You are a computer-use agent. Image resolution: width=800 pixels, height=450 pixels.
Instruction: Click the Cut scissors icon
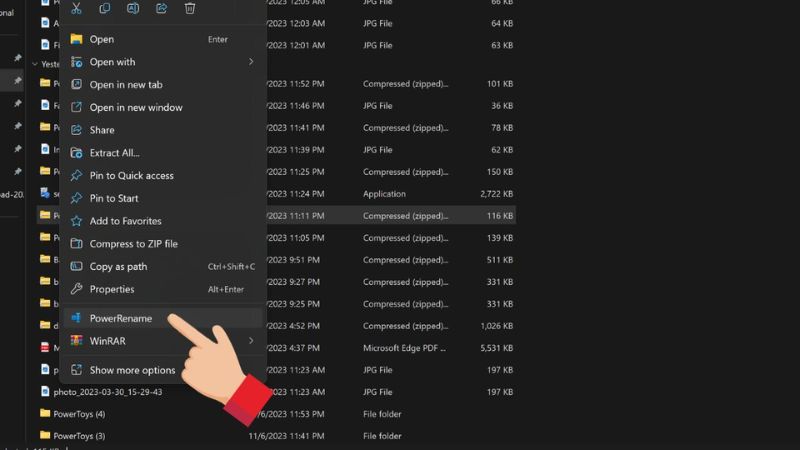click(77, 8)
